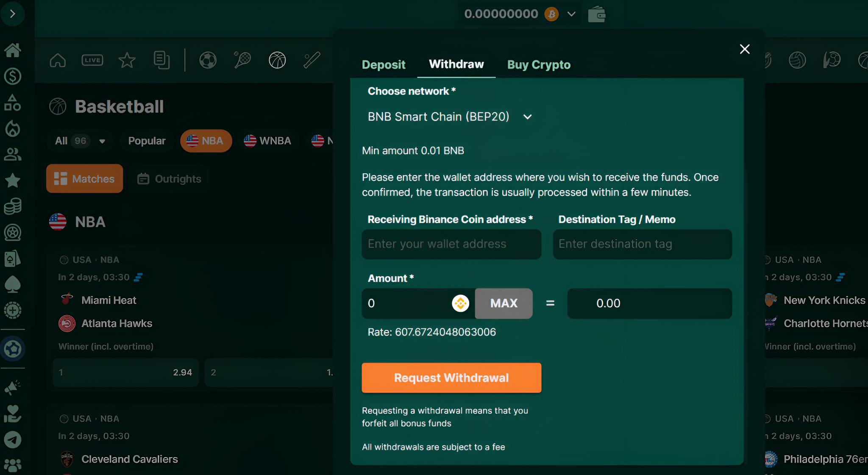Open the All 96 leagues dropdown
Viewport: 868px width, 475px height.
(x=80, y=141)
